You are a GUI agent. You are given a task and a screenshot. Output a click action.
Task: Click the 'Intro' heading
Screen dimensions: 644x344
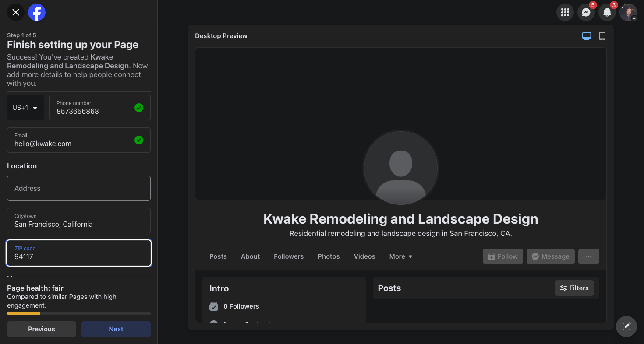pyautogui.click(x=219, y=288)
